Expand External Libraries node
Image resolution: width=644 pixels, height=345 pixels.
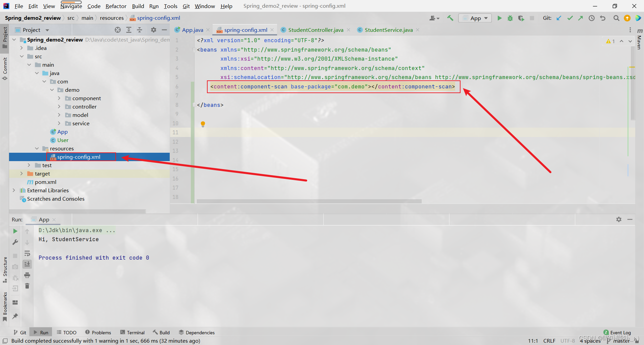click(x=14, y=190)
